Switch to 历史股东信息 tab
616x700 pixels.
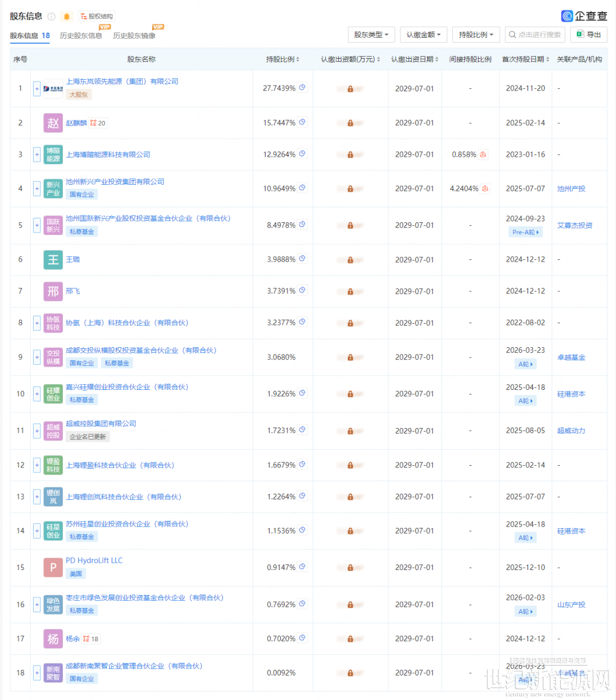tap(81, 36)
